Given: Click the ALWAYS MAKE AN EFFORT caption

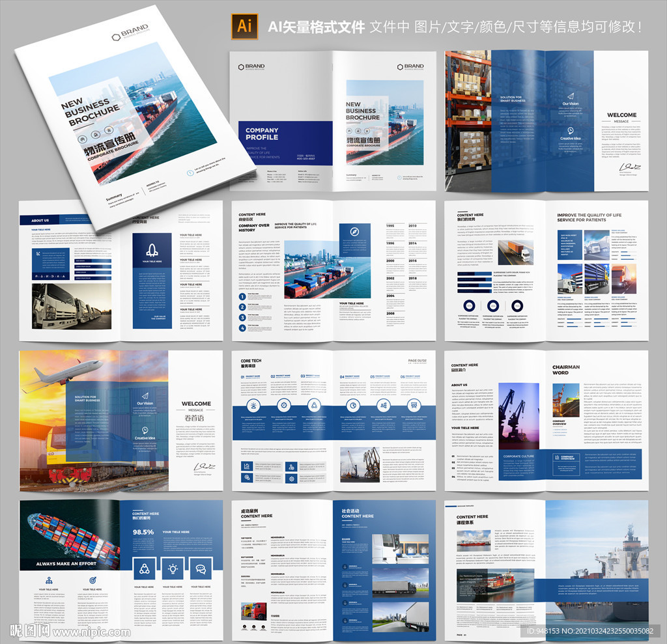Looking at the screenshot, I should (x=66, y=564).
